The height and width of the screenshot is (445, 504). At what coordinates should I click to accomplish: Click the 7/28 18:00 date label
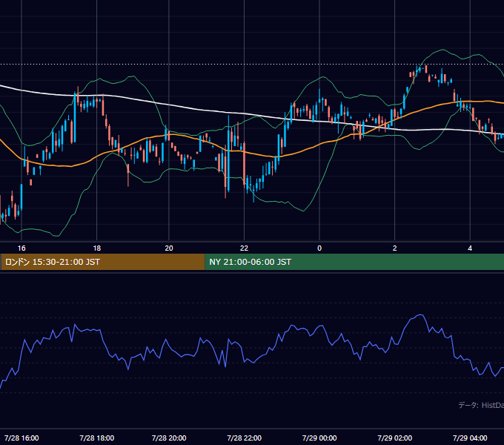pos(97,438)
